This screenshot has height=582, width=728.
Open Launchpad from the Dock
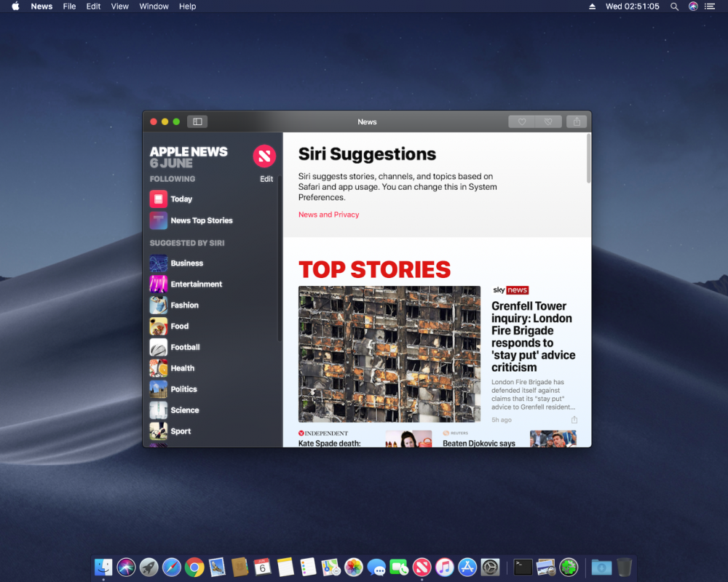149,567
